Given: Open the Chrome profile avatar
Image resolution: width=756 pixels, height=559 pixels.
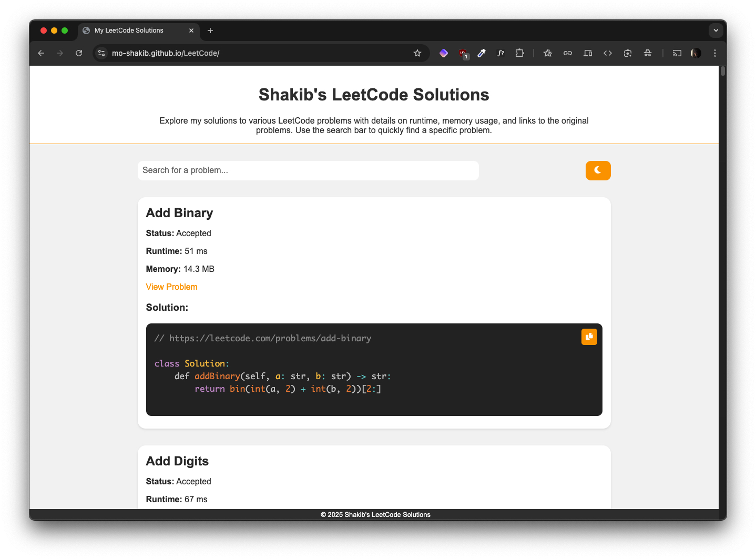Looking at the screenshot, I should pyautogui.click(x=696, y=53).
